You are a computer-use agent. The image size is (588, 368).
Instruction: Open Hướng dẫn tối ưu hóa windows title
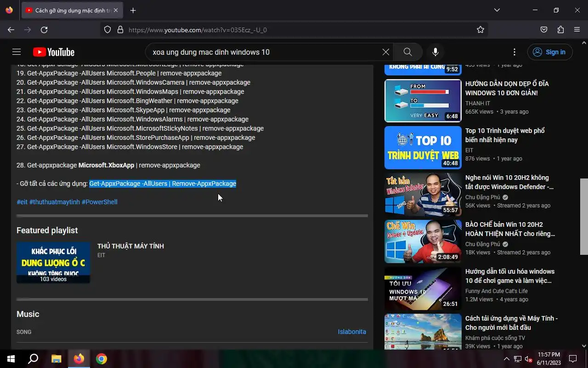pyautogui.click(x=510, y=276)
